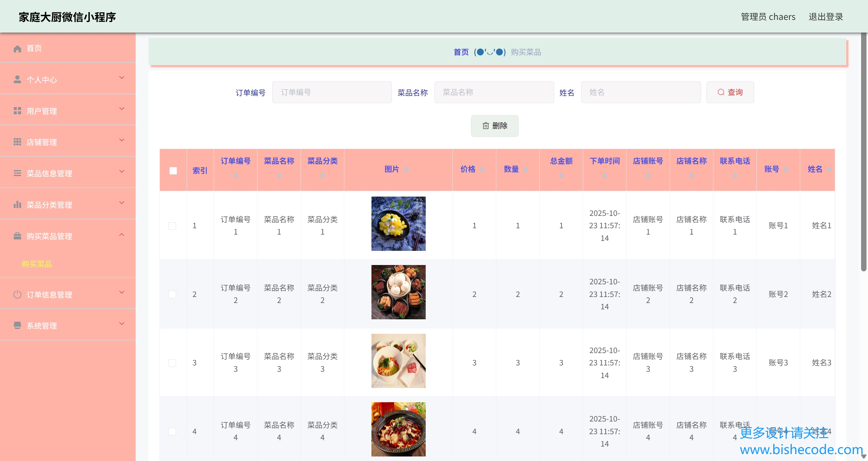Expand the 系统管理 menu chevron
Viewport: 868px width, 461px height.
(122, 324)
